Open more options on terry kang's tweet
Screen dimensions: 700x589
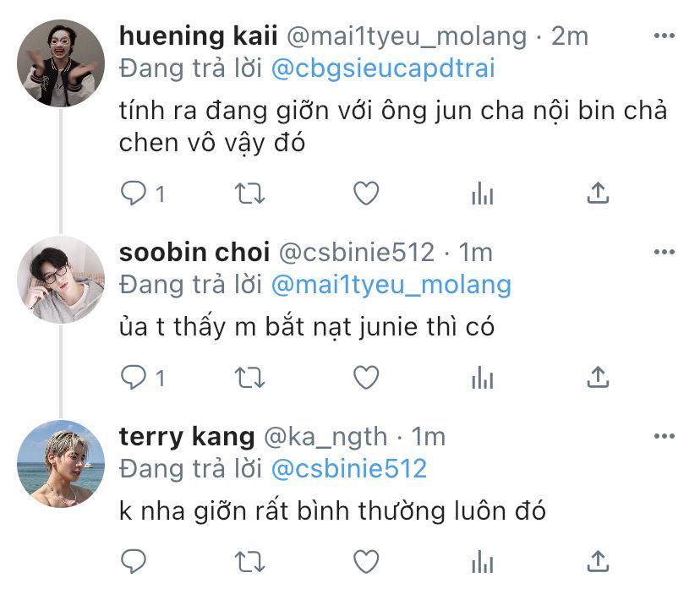tap(664, 436)
